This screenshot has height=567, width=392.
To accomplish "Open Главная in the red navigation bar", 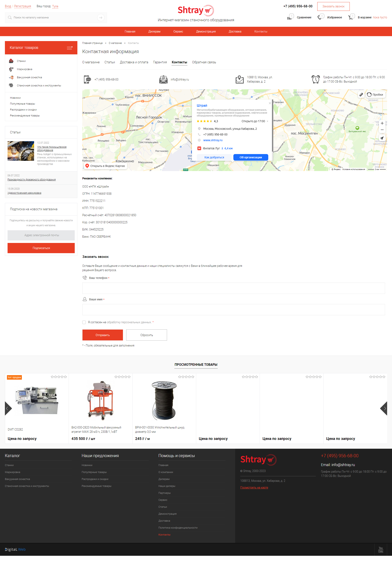I will [x=130, y=31].
